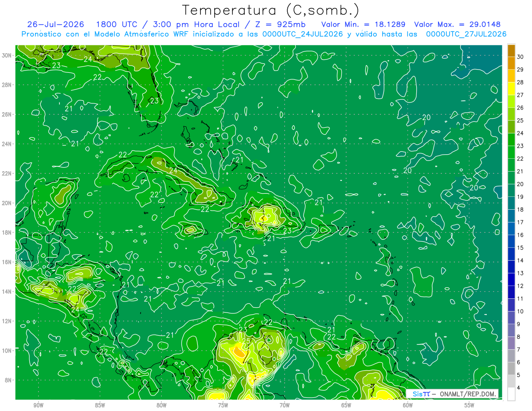Image resolution: width=532 pixels, height=411 pixels.
Task: Select the pressure level "Z = 925mb"
Action: coord(278,24)
